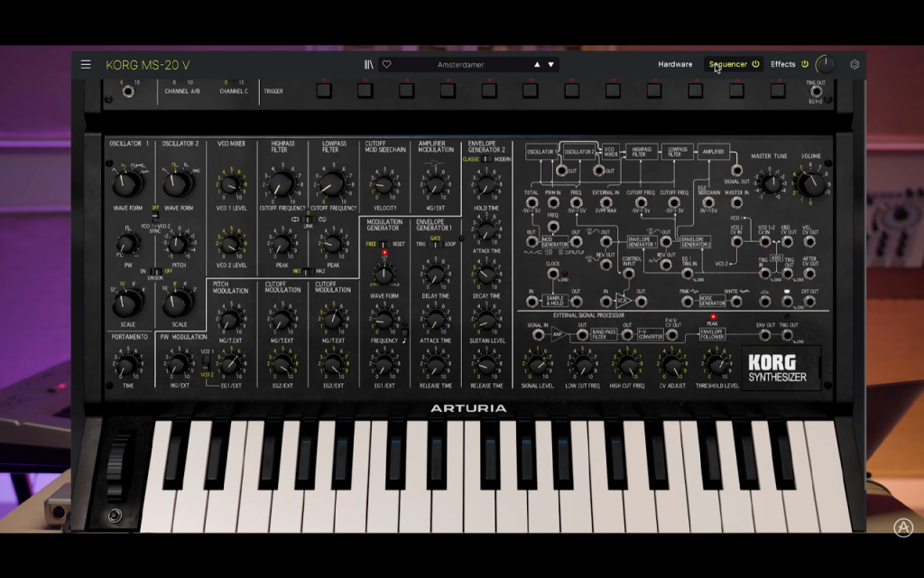This screenshot has height=578, width=924.
Task: Toggle the Classic/Modern envelope generator 2 switch
Action: point(486,159)
